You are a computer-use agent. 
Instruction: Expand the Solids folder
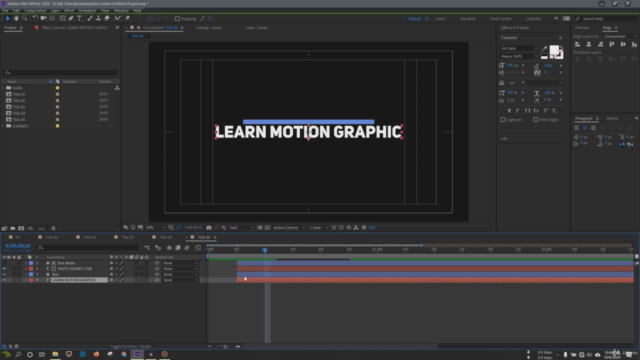(3, 88)
